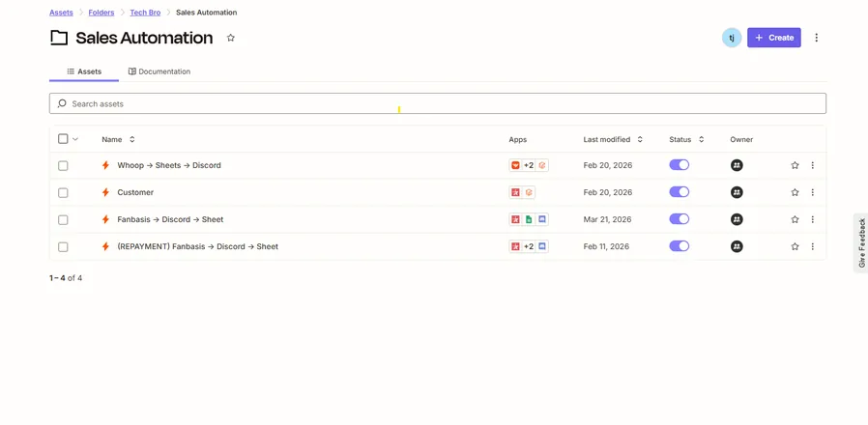Viewport: 868px width, 425px height.
Task: Star the Customer row
Action: (795, 192)
